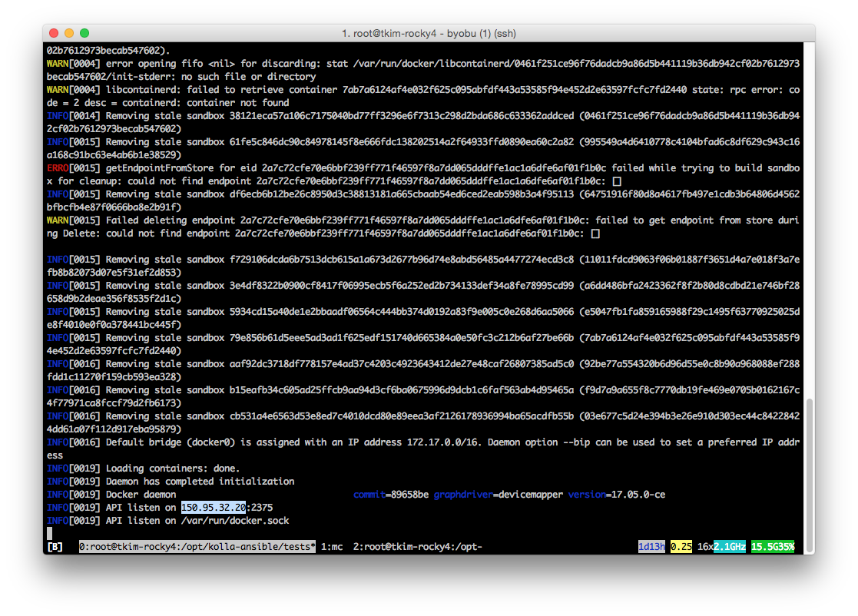
Task: Click 'WARN[0015] Failed deleting endpoint' line
Action: pos(423,227)
